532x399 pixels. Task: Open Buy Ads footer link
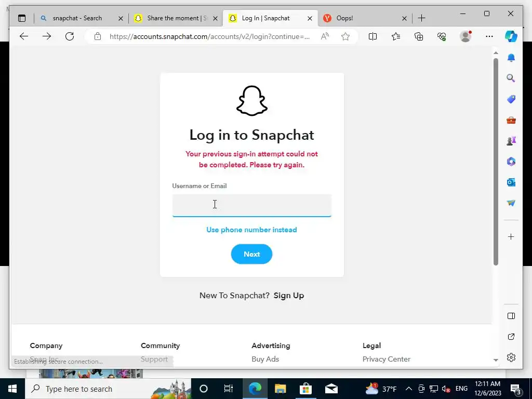[265, 359]
